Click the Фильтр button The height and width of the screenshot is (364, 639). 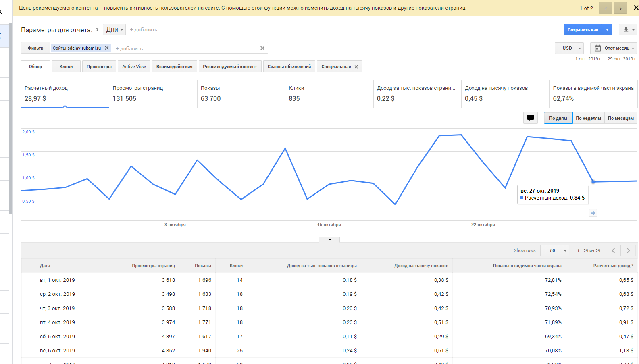click(35, 48)
